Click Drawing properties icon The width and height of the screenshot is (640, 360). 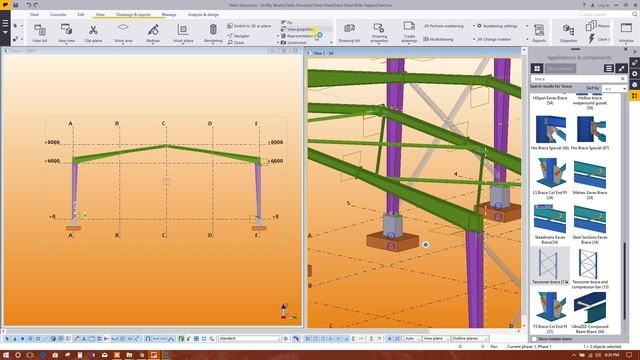(379, 29)
